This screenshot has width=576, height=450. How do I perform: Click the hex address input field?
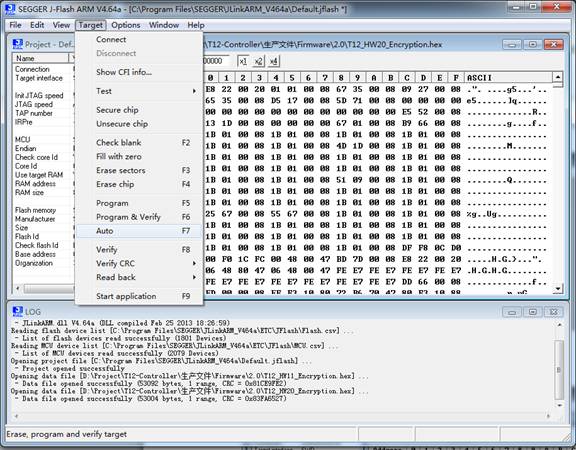click(x=217, y=61)
